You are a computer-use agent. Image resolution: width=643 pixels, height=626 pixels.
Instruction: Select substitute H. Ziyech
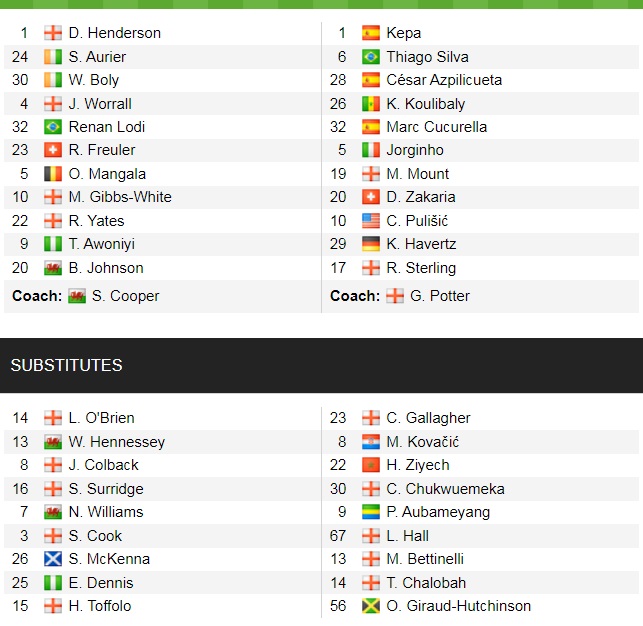pyautogui.click(x=418, y=465)
